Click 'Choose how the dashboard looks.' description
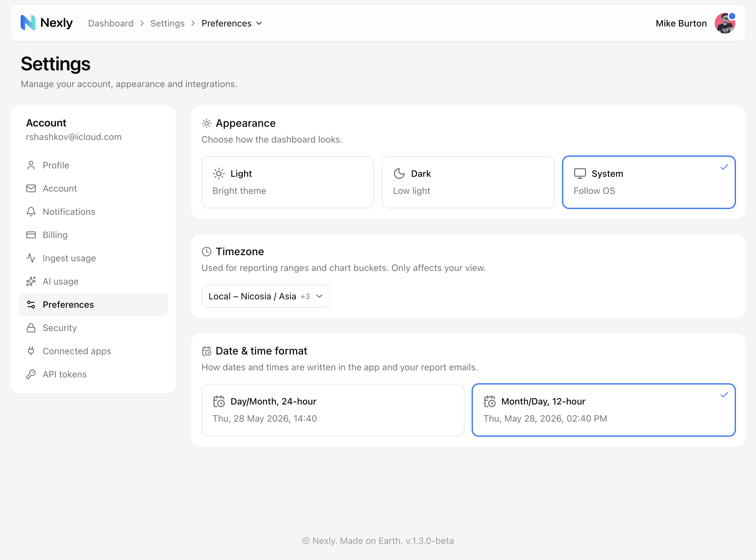Image resolution: width=756 pixels, height=560 pixels. pyautogui.click(x=272, y=139)
